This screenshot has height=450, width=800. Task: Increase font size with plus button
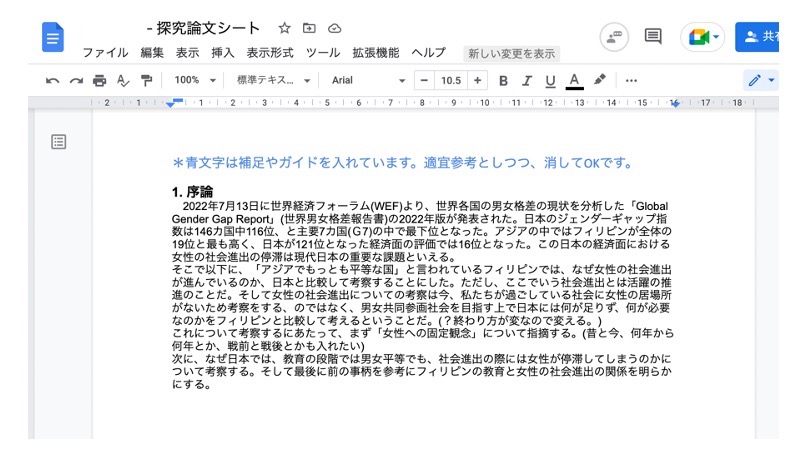click(477, 80)
